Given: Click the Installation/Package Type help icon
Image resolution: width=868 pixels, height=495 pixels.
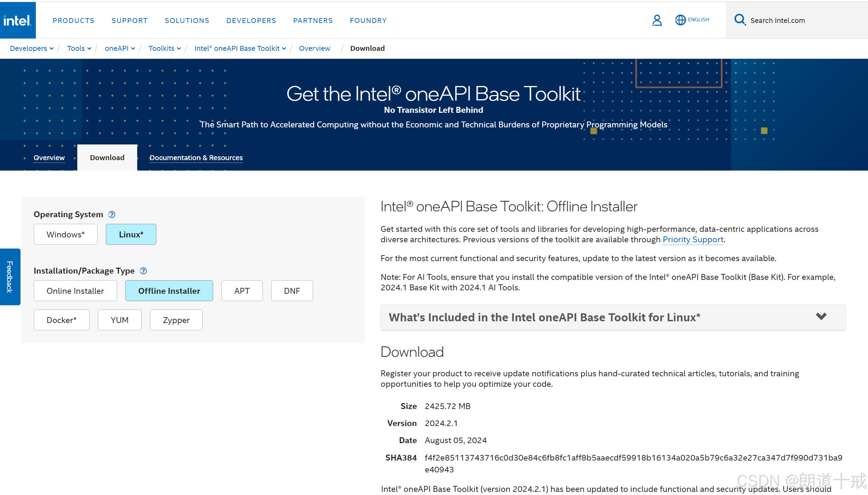Looking at the screenshot, I should [x=143, y=271].
